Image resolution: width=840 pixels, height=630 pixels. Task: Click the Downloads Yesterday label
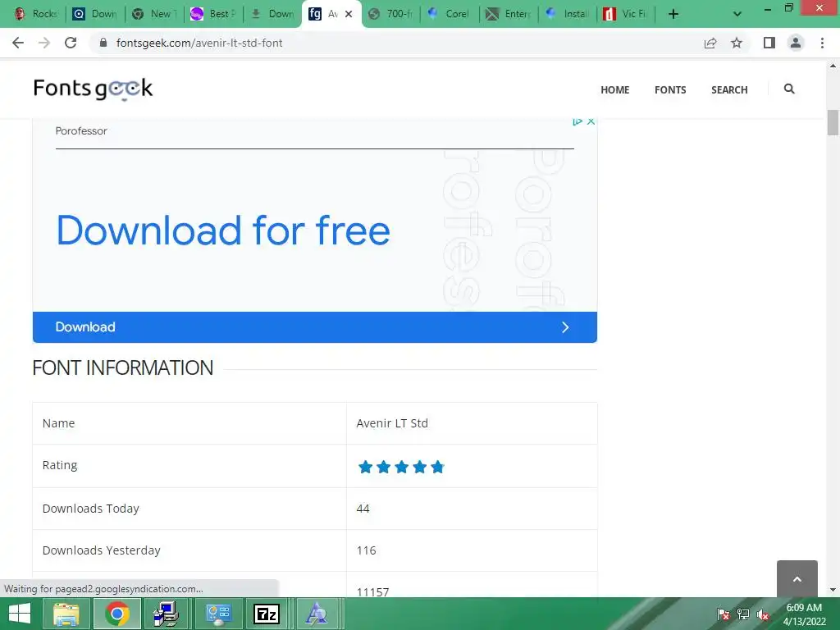[x=101, y=550]
